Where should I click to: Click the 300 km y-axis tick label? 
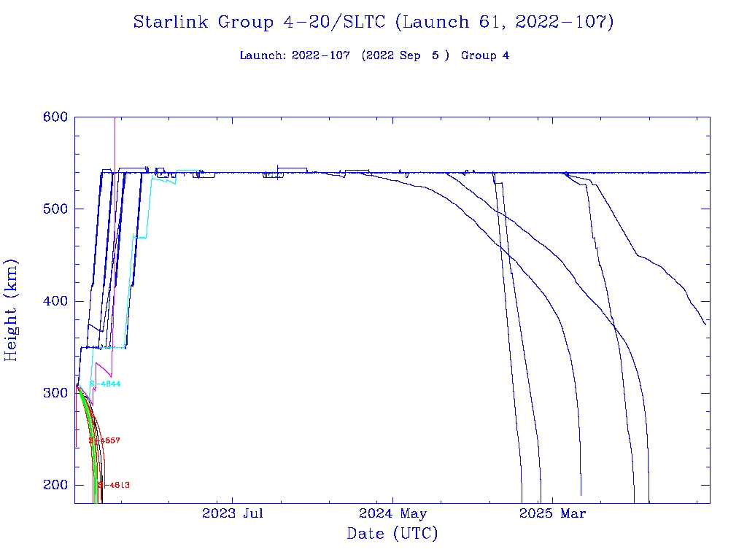[54, 393]
